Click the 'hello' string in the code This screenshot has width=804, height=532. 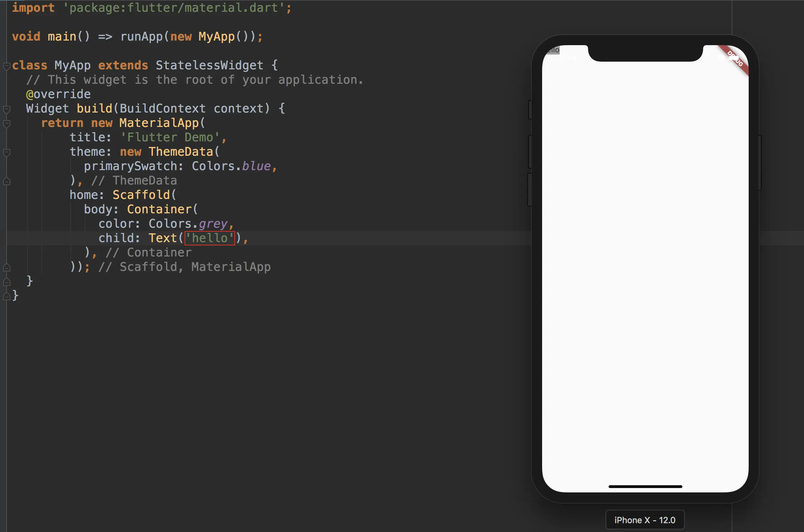coord(210,238)
